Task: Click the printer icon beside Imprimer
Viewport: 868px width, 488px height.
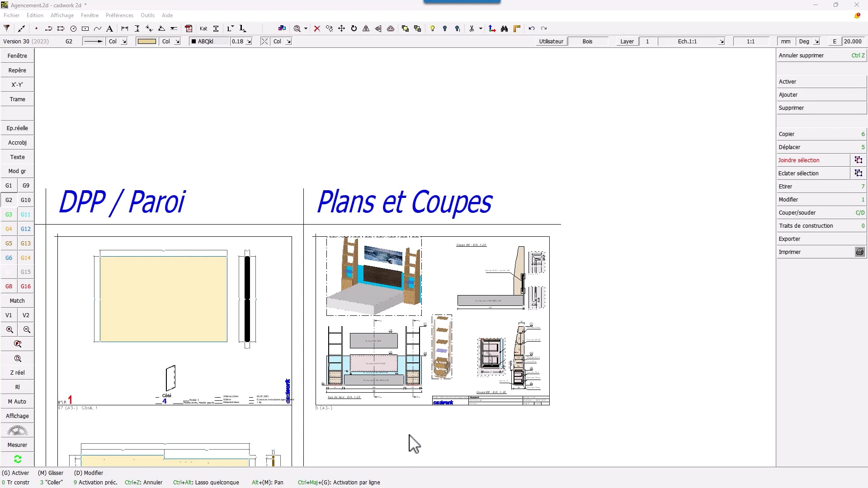Action: coord(860,252)
